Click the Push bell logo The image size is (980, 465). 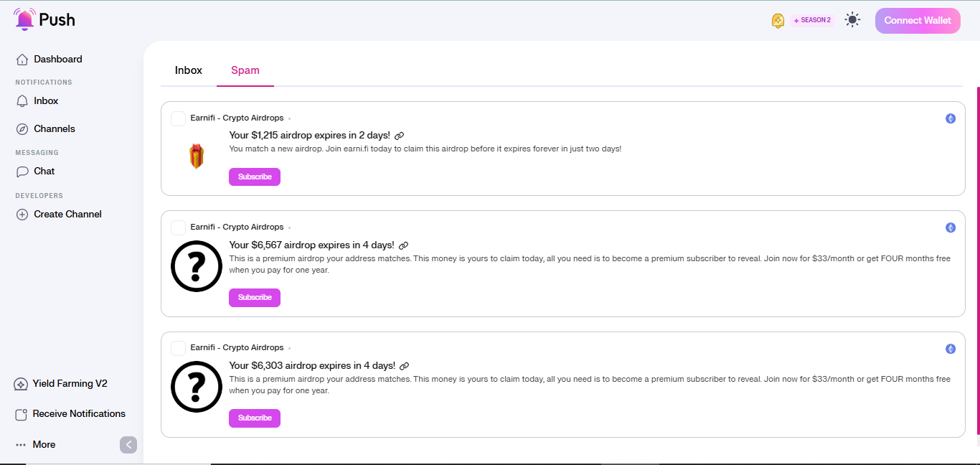tap(24, 19)
